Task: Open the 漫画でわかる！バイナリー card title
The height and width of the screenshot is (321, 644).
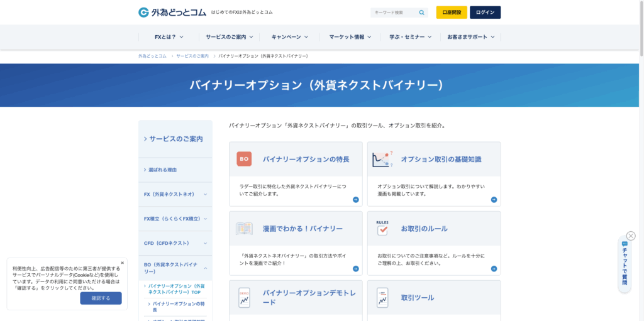Action: pyautogui.click(x=303, y=229)
